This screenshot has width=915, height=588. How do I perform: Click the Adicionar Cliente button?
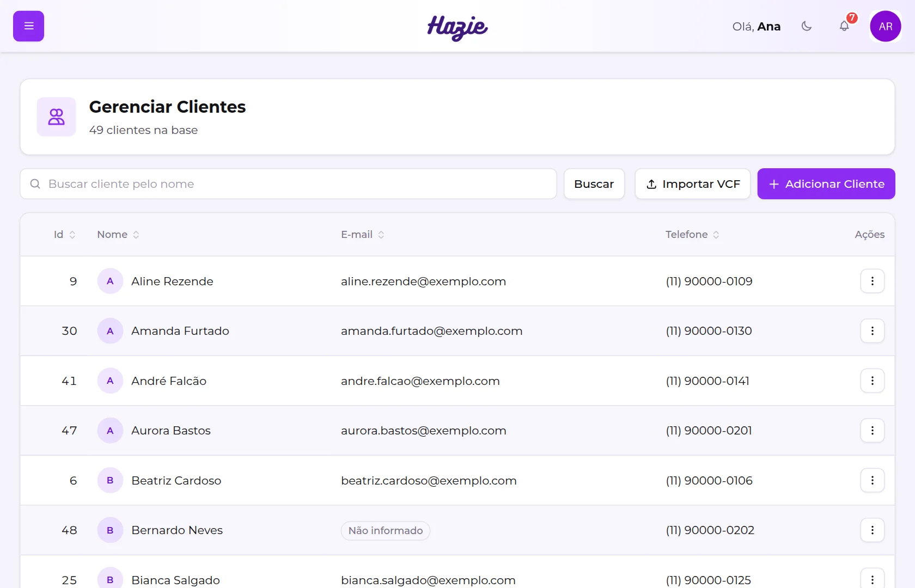(x=826, y=184)
